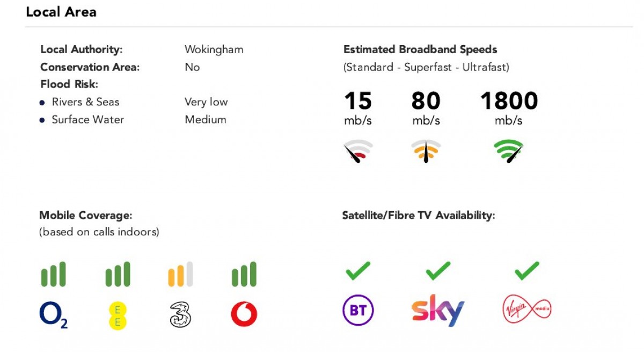Click the checkmark above Virgin Media
Screen dimensions: 644x352
(526, 271)
